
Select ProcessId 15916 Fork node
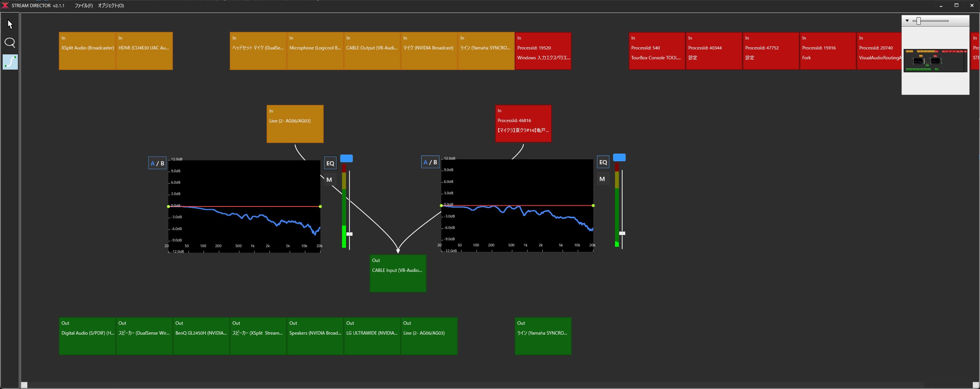[828, 51]
